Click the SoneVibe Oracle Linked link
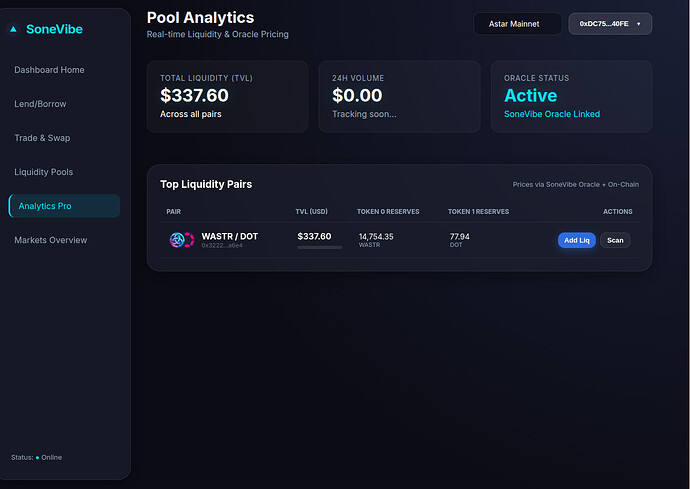Viewport: 690px width, 489px height. click(x=552, y=114)
